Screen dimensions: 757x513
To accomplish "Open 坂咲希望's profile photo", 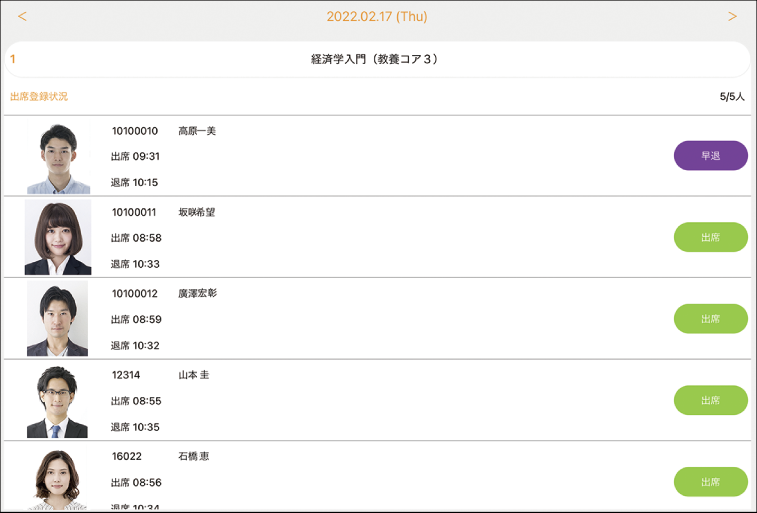I will (58, 238).
